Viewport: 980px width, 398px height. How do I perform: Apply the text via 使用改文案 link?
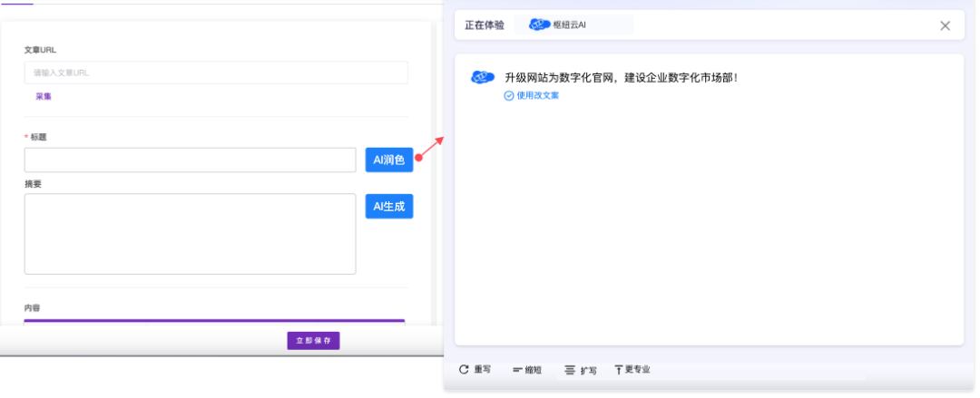point(537,95)
